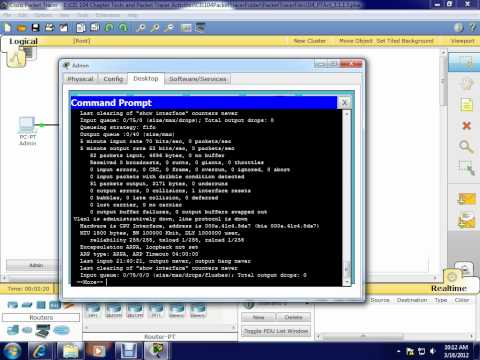The height and width of the screenshot is (360, 480).
Task: Open the Windows Start menu
Action: [x=12, y=351]
